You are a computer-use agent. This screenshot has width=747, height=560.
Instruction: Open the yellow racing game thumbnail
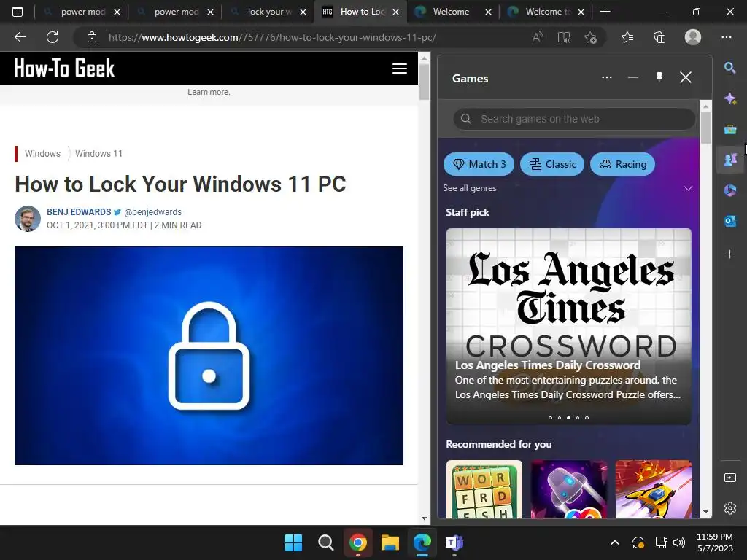pos(653,489)
